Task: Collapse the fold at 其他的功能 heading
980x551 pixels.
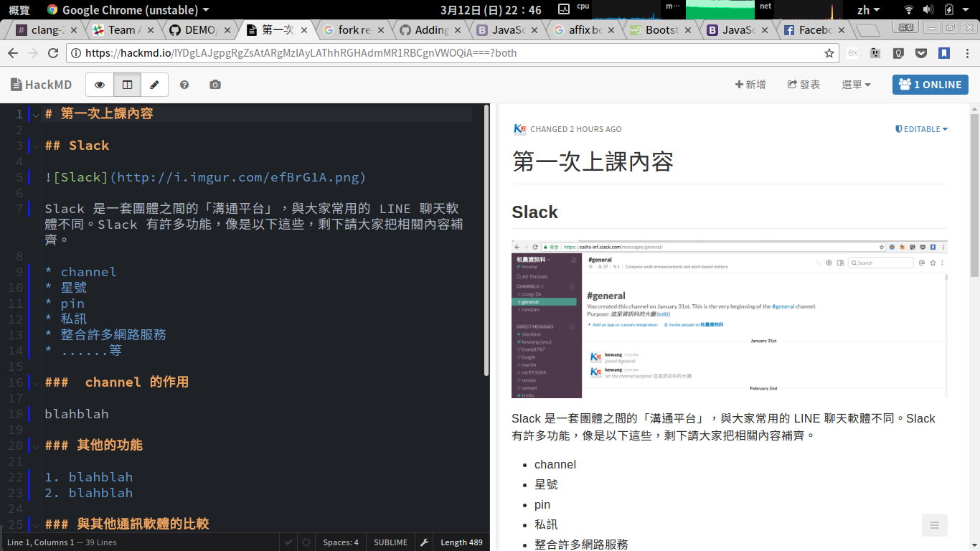Action: (36, 446)
